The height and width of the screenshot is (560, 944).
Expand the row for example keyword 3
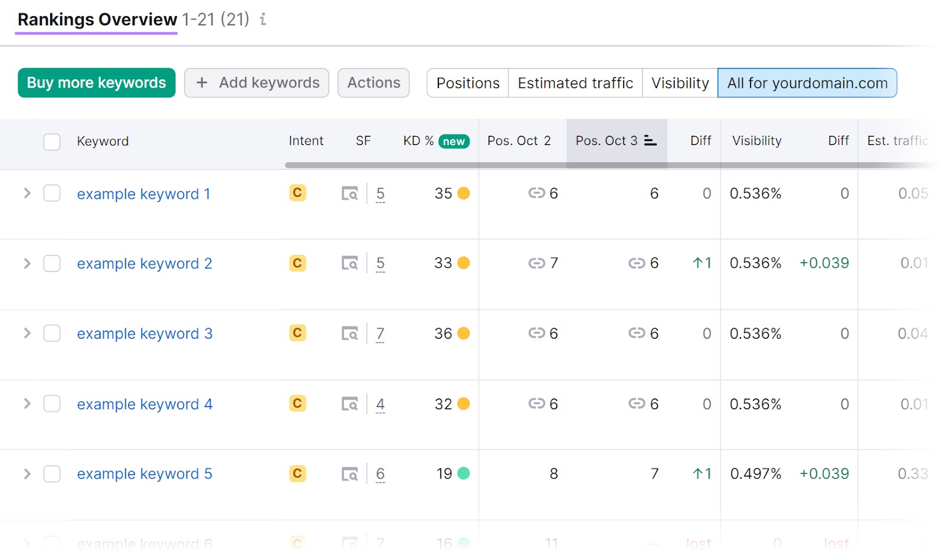click(x=27, y=333)
